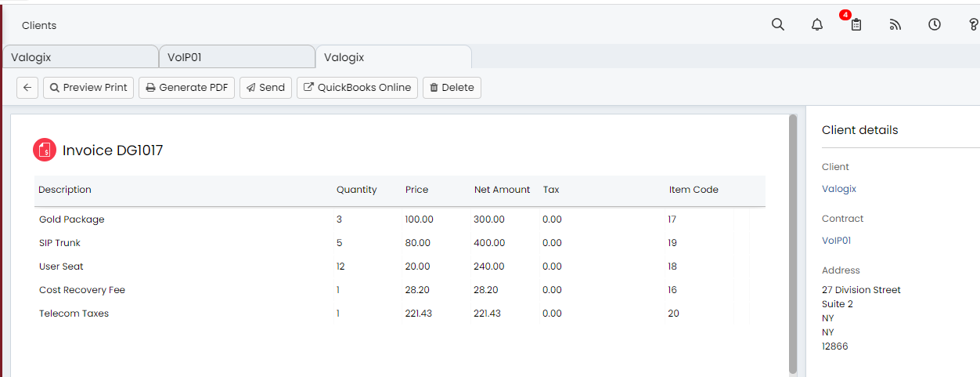Switch to the VoIP01 tab
Image resolution: width=980 pixels, height=377 pixels.
pos(236,57)
